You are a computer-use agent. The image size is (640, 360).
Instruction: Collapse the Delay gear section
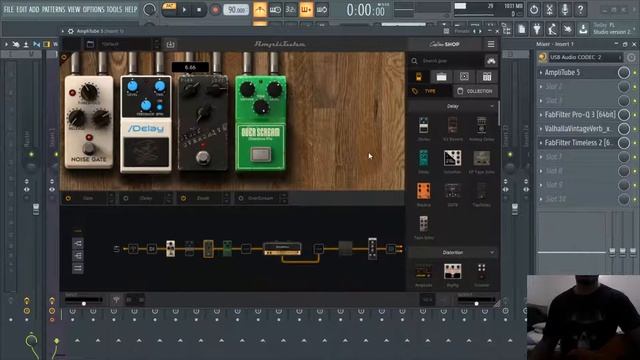(492, 106)
